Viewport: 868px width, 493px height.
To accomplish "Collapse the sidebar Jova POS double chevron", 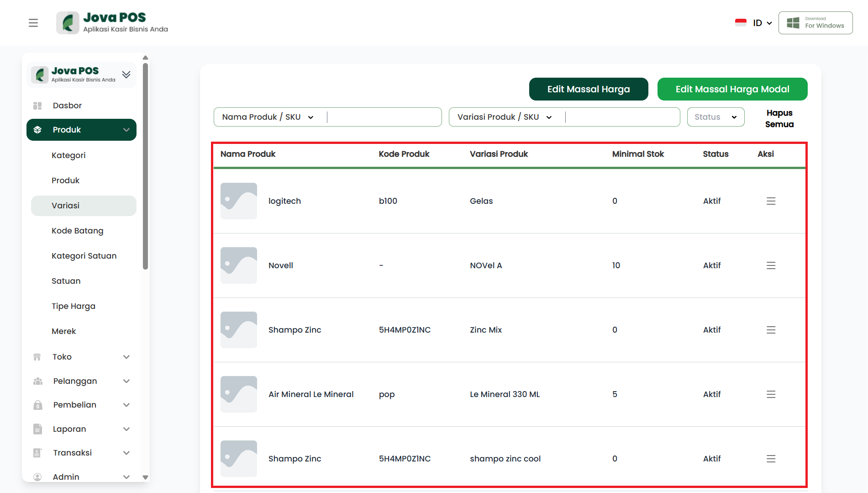I will [x=126, y=74].
